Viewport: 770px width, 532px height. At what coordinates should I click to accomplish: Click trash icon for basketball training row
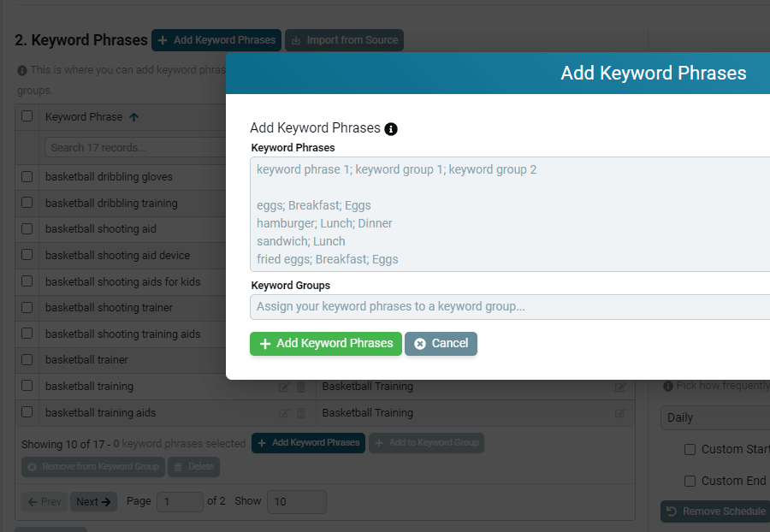click(x=301, y=387)
